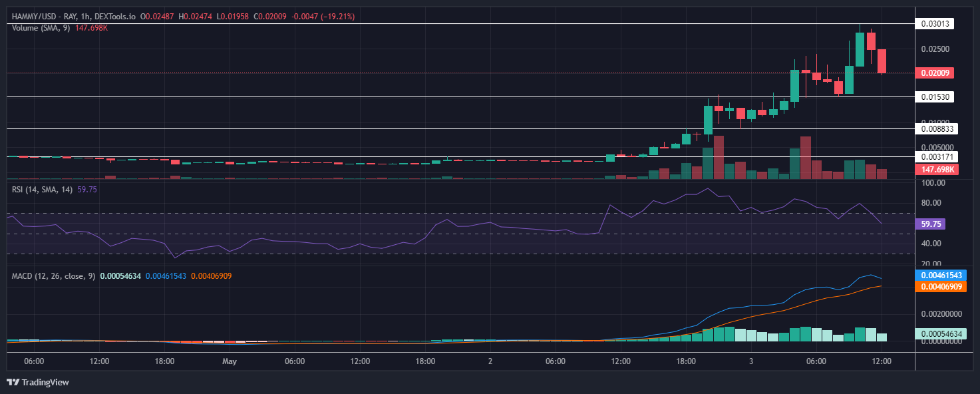Click the 0.003171 support price label
This screenshot has height=394, width=980.
936,157
